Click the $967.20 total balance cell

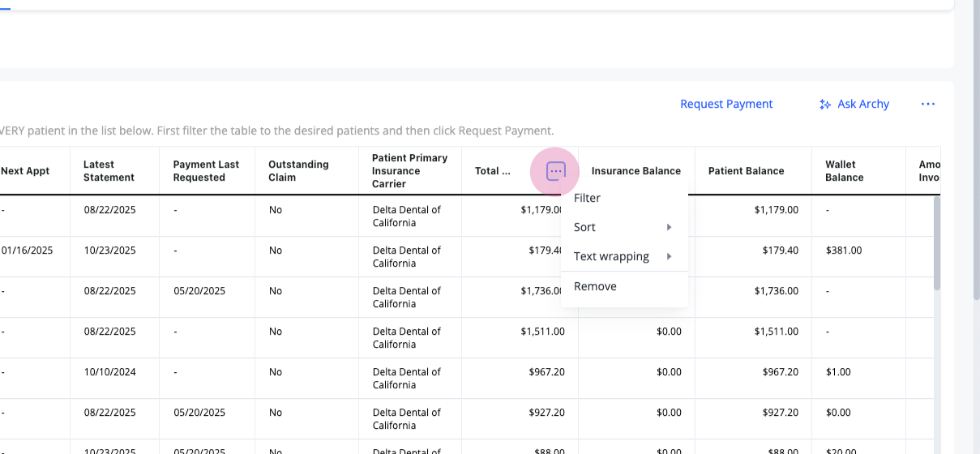pos(547,372)
